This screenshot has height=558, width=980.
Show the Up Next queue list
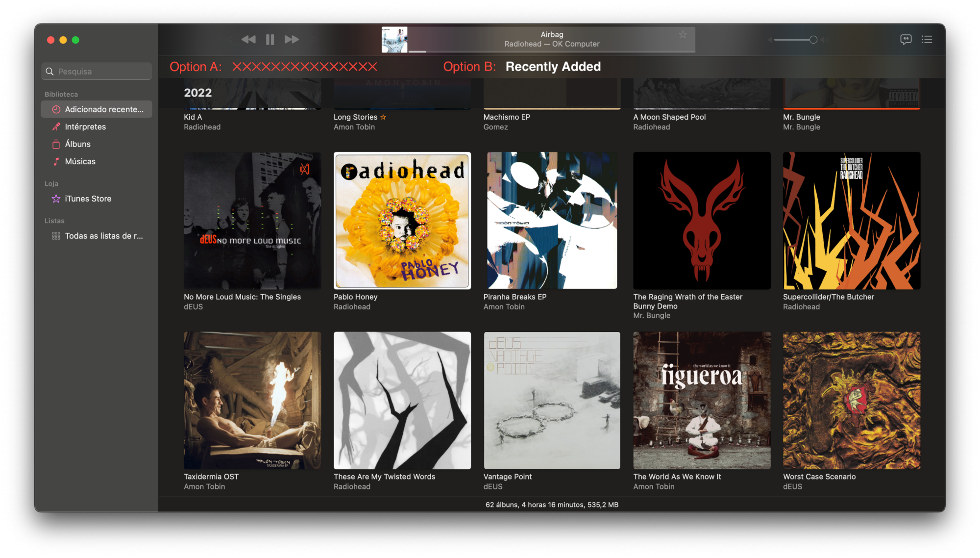[927, 39]
